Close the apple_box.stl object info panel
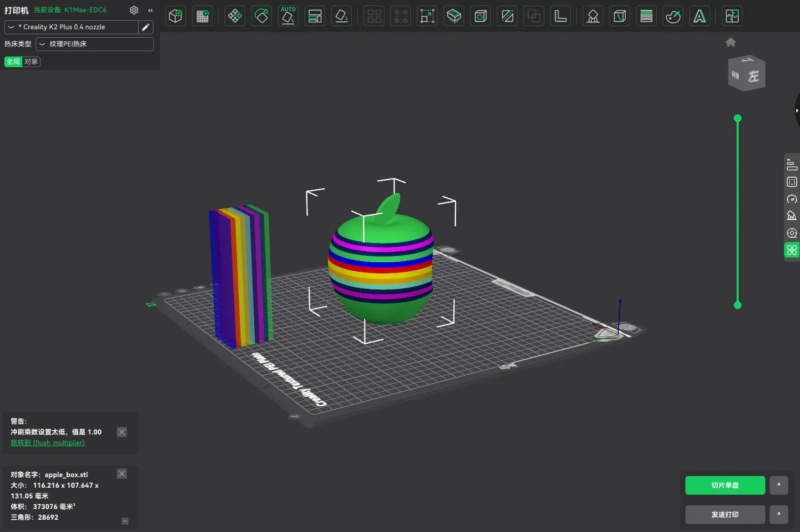 (x=122, y=474)
